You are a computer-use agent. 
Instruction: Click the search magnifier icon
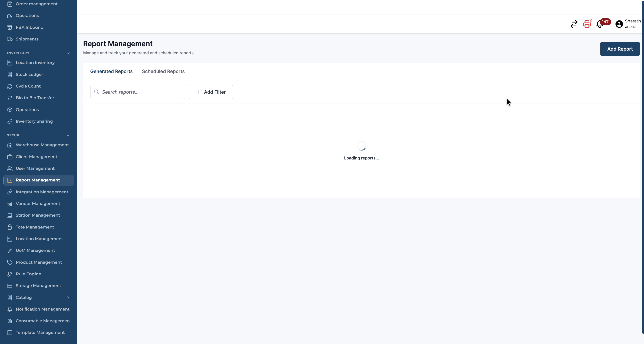coord(96,92)
